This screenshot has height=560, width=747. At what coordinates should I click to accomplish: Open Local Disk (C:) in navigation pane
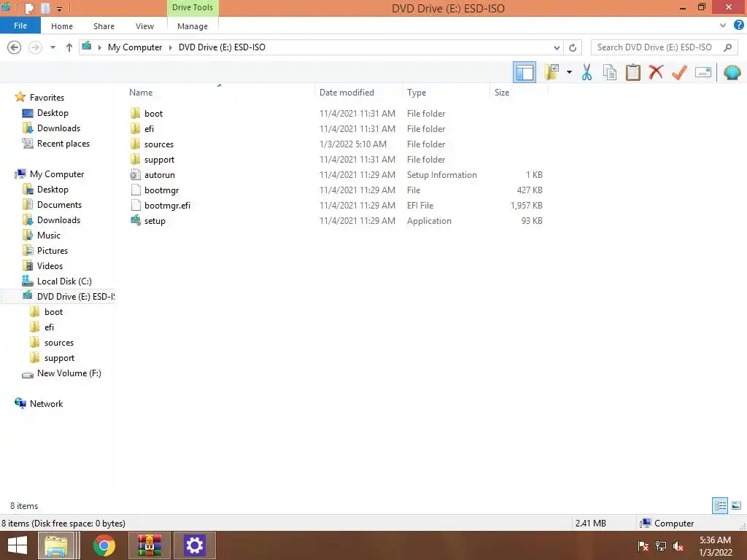64,281
